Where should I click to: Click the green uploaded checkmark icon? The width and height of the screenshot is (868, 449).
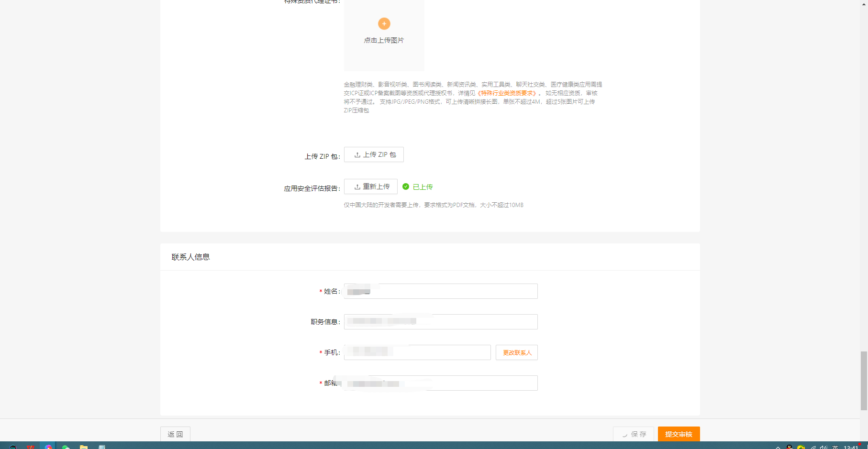406,186
